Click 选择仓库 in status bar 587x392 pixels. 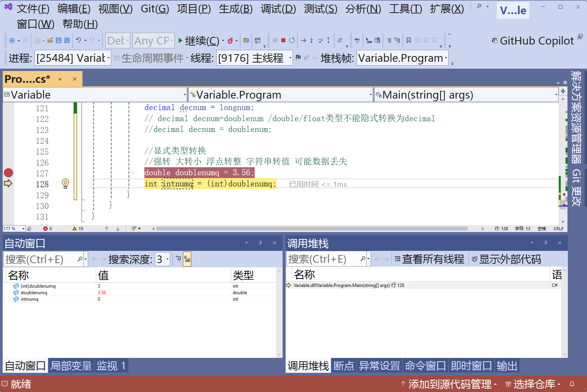coord(533,384)
